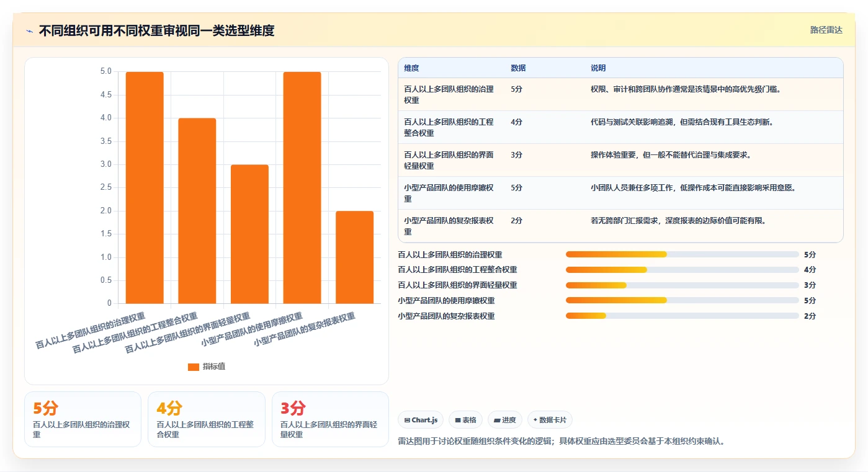Screen dimensions: 868x472
Task: Click the 5.0 tick on the y-axis
Action: 106,71
